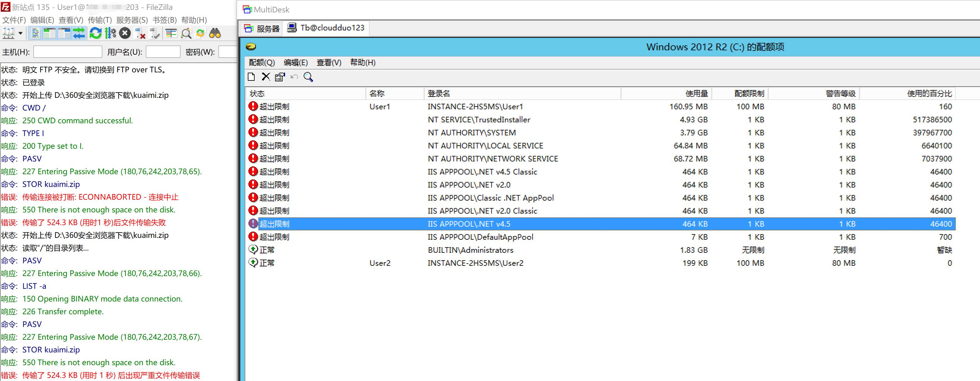Screen dimensions: 980x381
Task: Delete quota entry with the X icon
Action: click(x=265, y=77)
